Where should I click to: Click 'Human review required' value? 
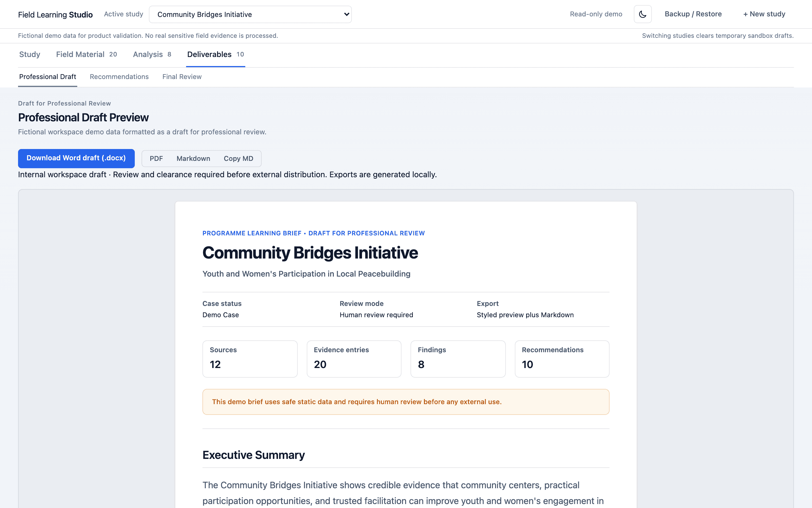[x=376, y=315]
